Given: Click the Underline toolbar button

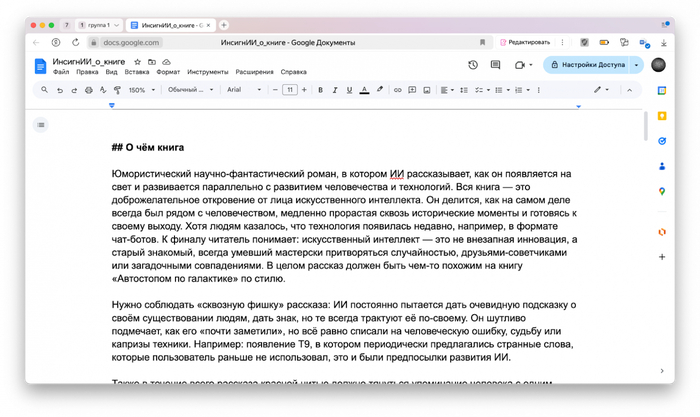Looking at the screenshot, I should [349, 90].
